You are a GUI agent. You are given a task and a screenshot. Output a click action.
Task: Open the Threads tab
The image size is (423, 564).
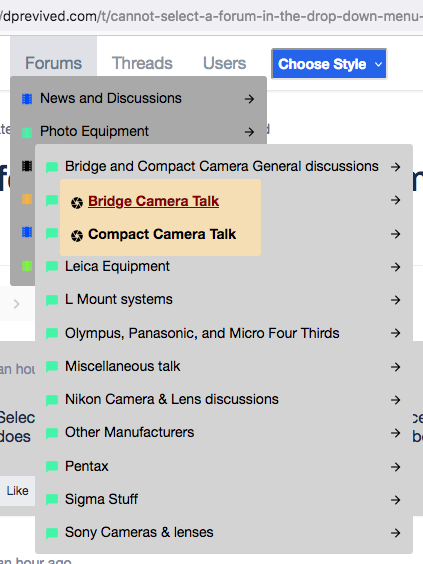click(x=142, y=63)
